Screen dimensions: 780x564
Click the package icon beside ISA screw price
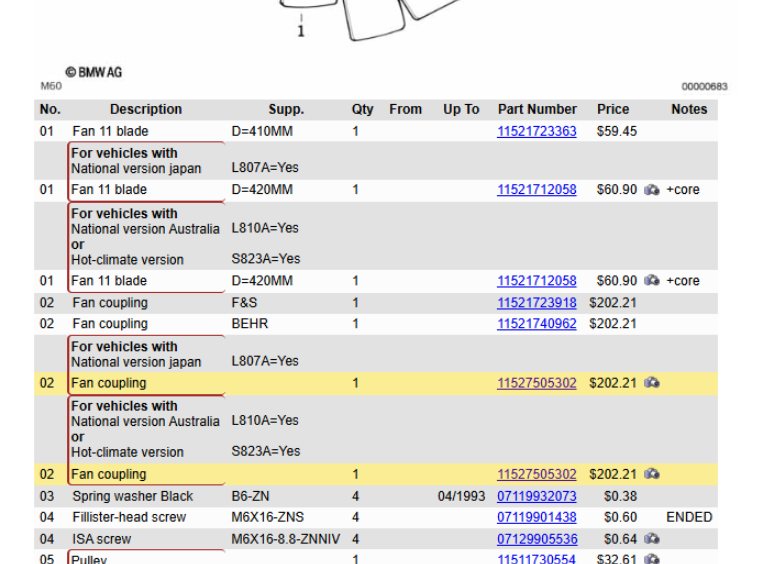click(652, 539)
